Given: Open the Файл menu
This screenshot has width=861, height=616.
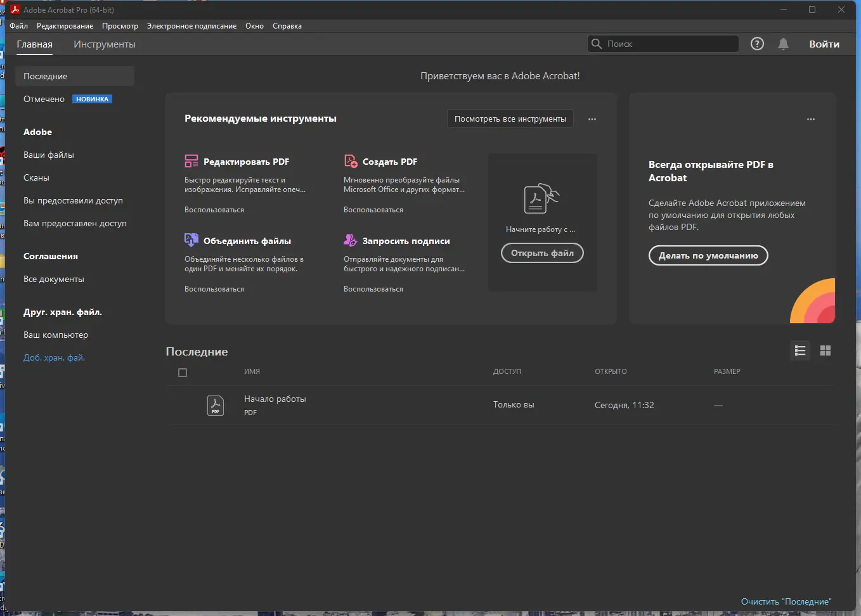Looking at the screenshot, I should (19, 26).
